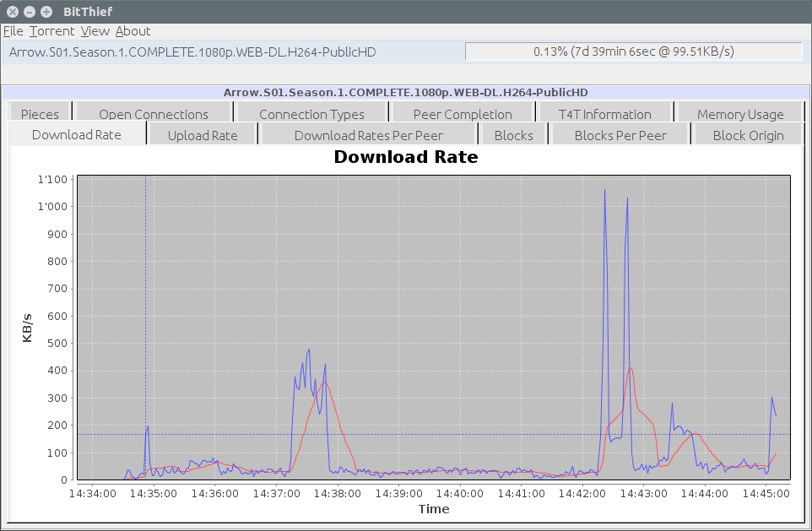Open Download Rates Per Peer tab
Image resolution: width=812 pixels, height=531 pixels.
[368, 135]
